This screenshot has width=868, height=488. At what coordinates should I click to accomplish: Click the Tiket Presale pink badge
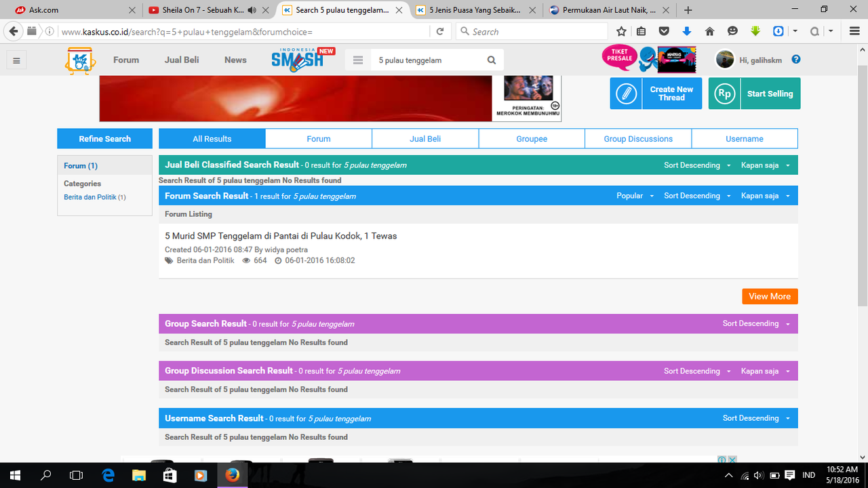pyautogui.click(x=618, y=58)
